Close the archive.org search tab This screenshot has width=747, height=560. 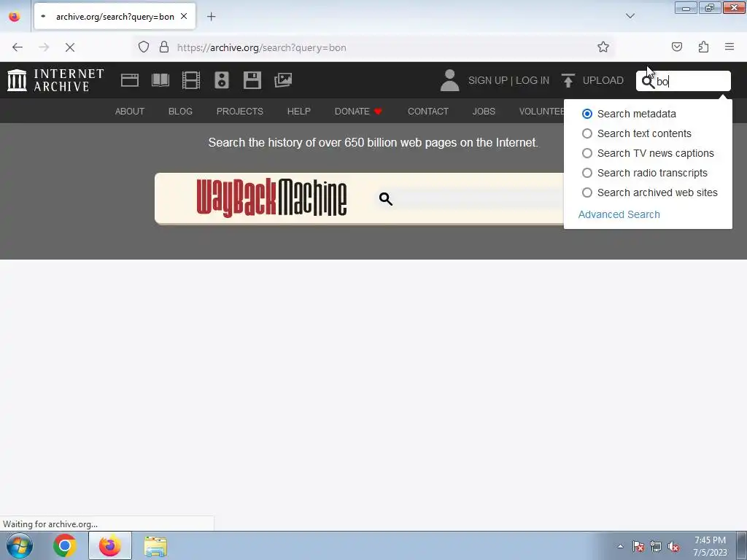[184, 16]
